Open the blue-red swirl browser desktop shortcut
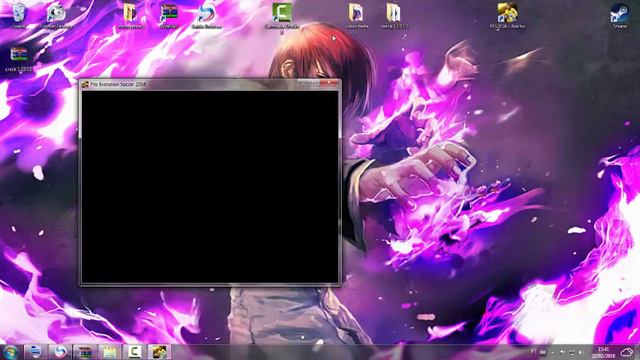640x360 pixels. coord(207,16)
